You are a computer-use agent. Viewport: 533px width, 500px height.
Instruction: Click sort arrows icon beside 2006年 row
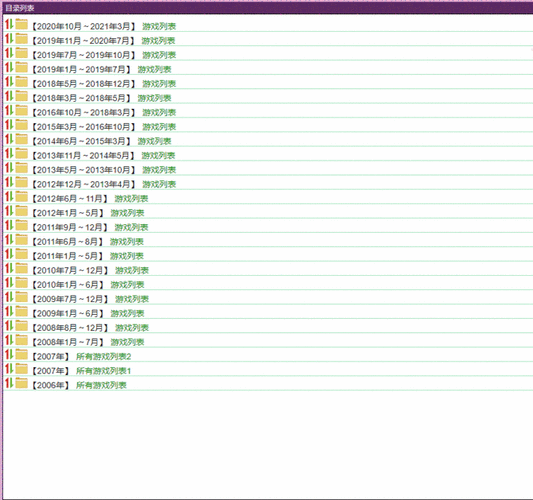point(9,383)
